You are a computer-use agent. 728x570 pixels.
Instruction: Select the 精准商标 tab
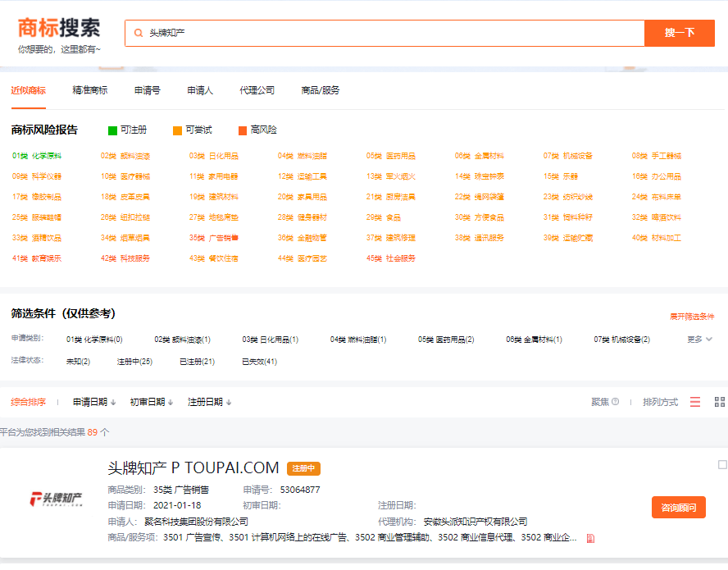90,90
